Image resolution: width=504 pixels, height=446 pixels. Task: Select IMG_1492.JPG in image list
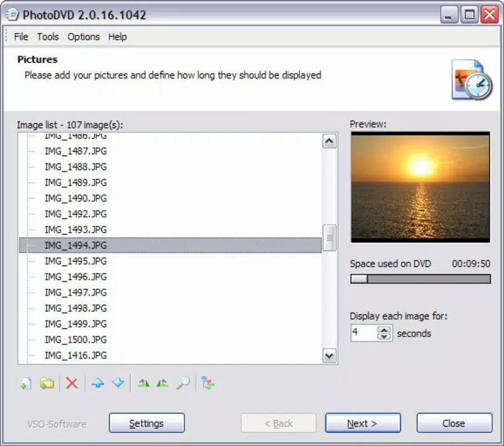pos(76,214)
